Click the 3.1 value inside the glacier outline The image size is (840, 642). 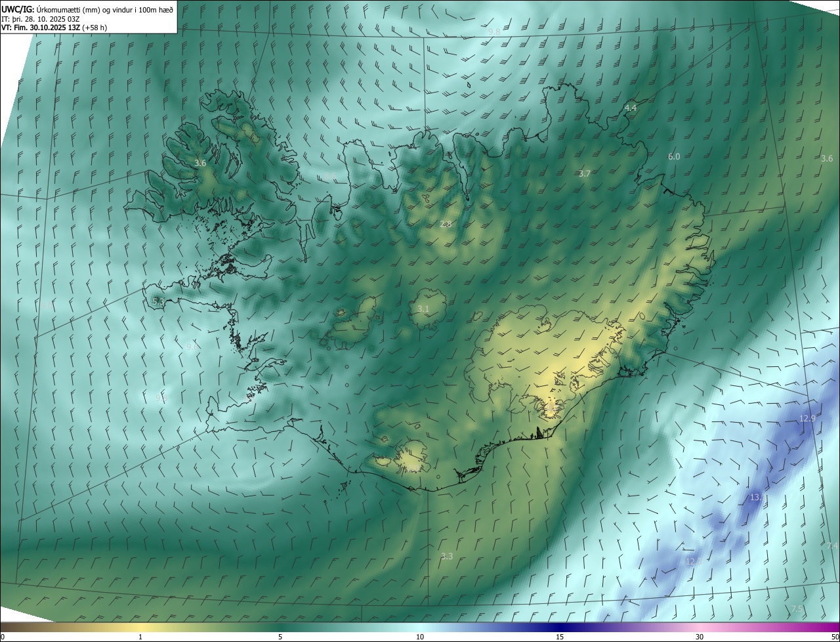[x=423, y=309]
